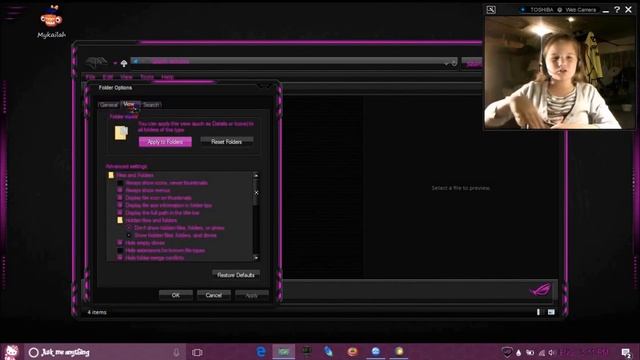The width and height of the screenshot is (640, 360).
Task: Click the refresh icon beside the address bar
Action: point(454,63)
